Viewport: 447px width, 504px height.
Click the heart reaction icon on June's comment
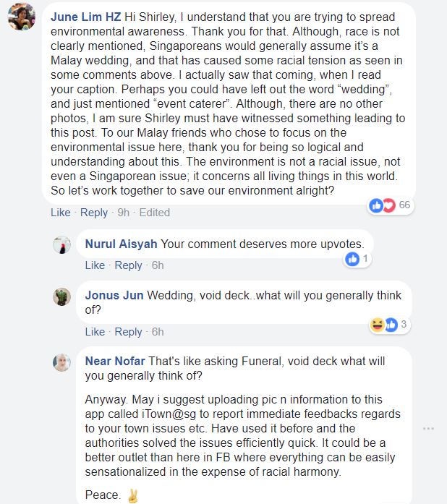[389, 205]
